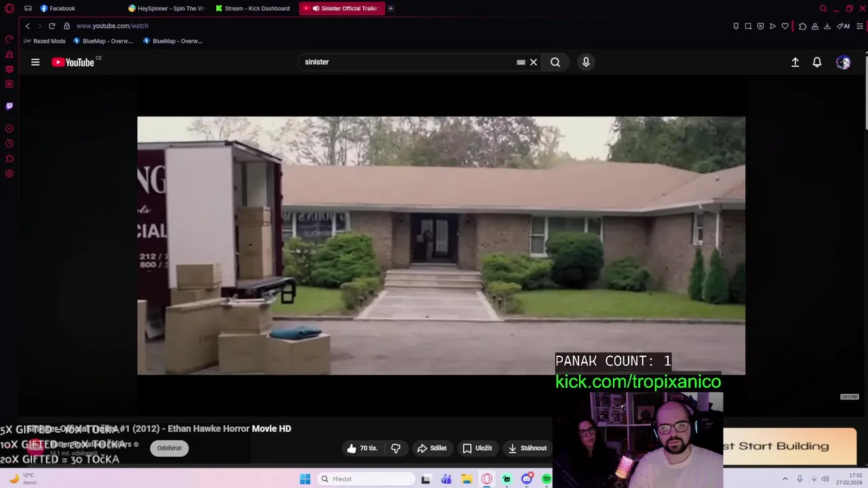The image size is (868, 488).
Task: Open the tab search magnifier in title bar
Action: [823, 8]
